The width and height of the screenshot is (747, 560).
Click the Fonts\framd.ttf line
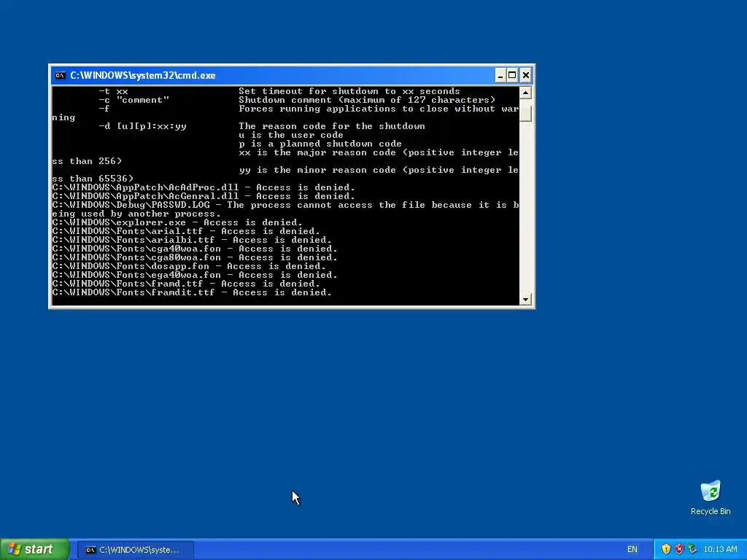(186, 284)
